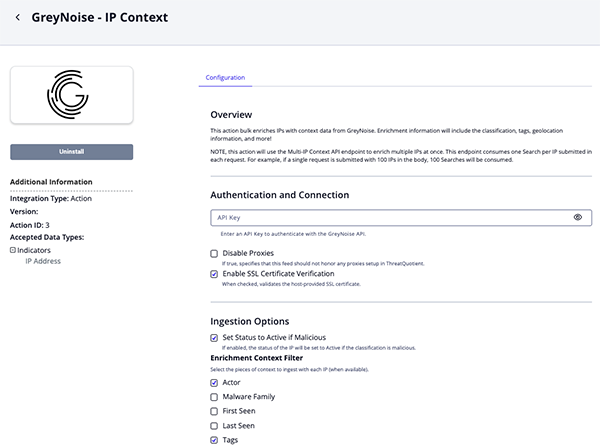Uncheck Enable SSL Certificate Verification
The width and height of the screenshot is (600, 447).
tap(214, 274)
